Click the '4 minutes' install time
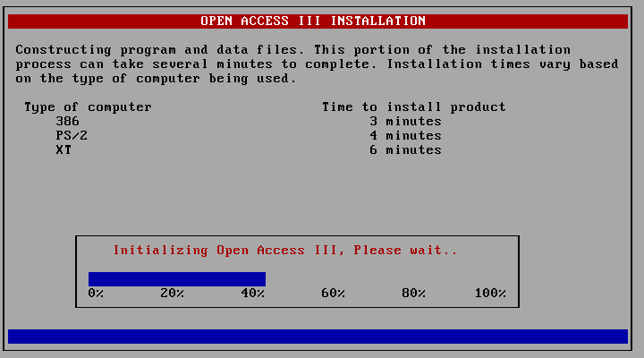Image resolution: width=644 pixels, height=358 pixels. [405, 136]
